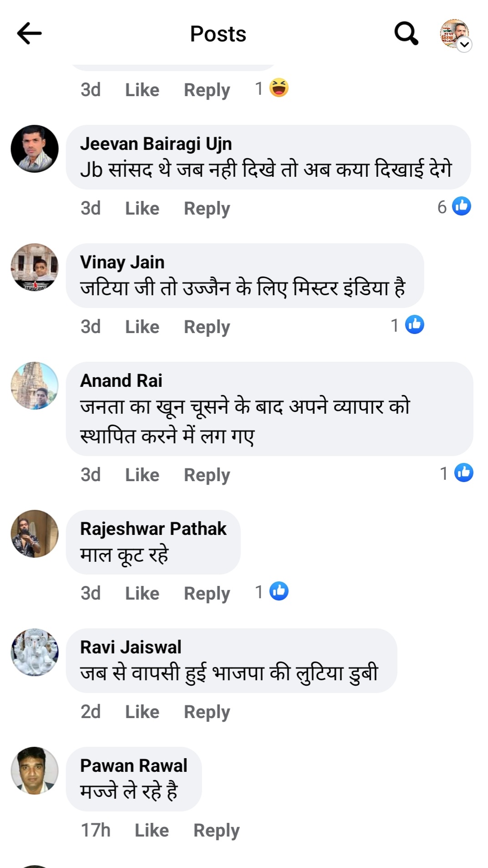488x868 pixels.
Task: Tap the back arrow icon
Action: coord(30,34)
